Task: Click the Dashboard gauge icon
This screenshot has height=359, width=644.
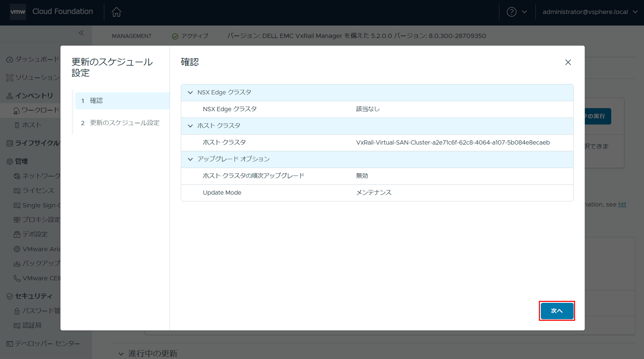Action: tap(10, 60)
